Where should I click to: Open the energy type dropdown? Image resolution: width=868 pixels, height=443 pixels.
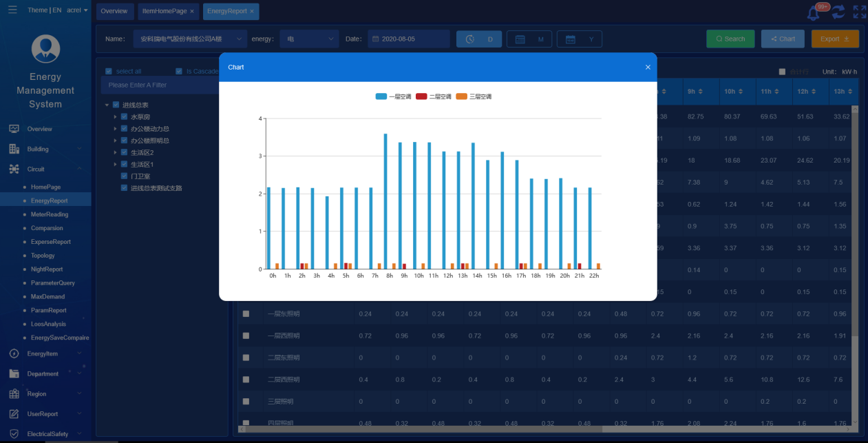click(309, 39)
